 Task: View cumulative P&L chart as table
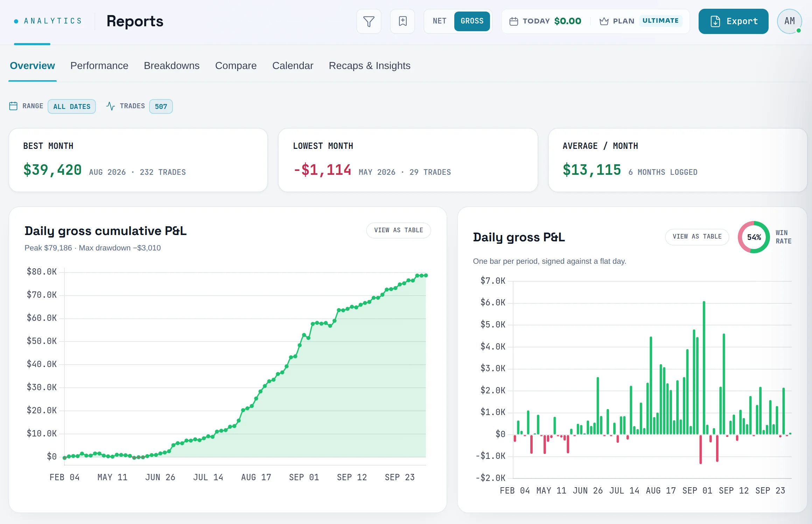pos(398,230)
